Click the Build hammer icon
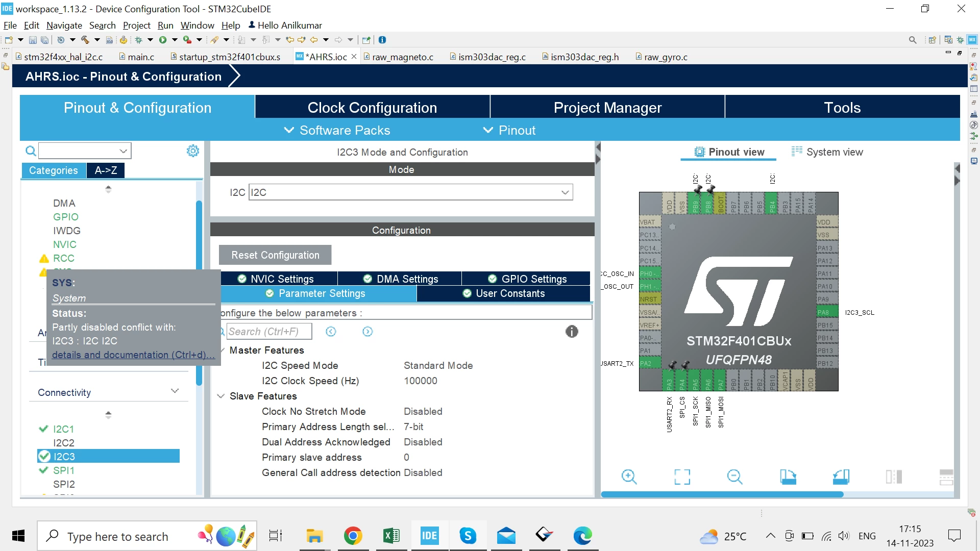Image resolution: width=980 pixels, height=551 pixels. pos(85,40)
